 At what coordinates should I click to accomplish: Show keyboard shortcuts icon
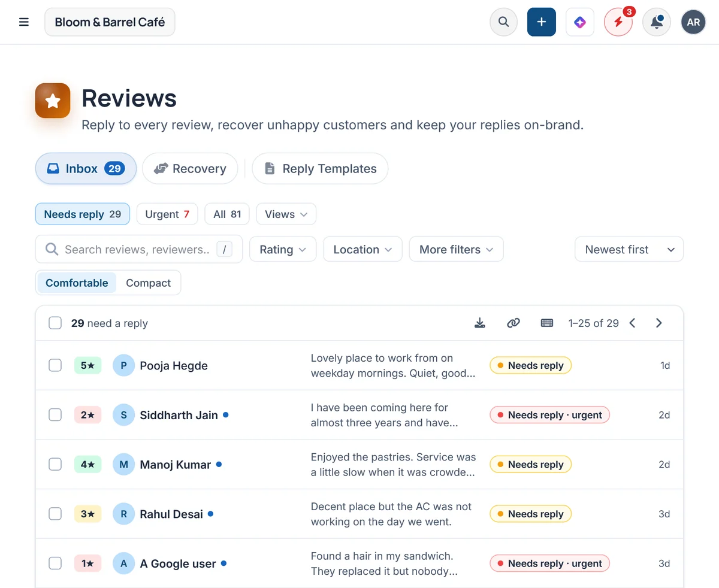546,323
